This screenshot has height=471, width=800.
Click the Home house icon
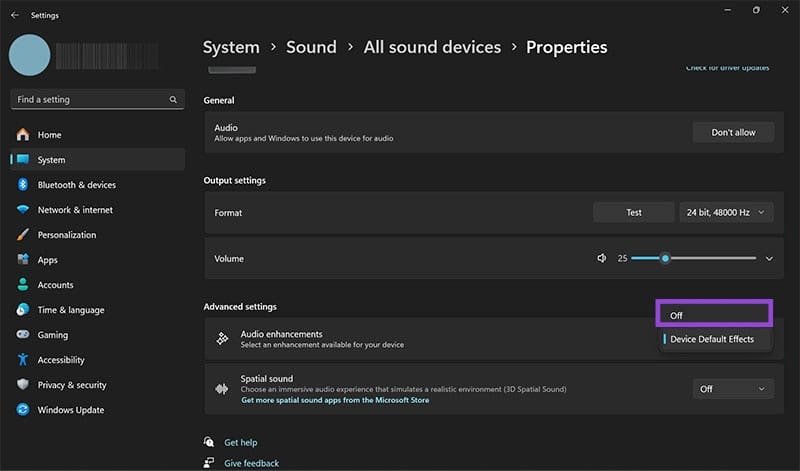tap(23, 135)
